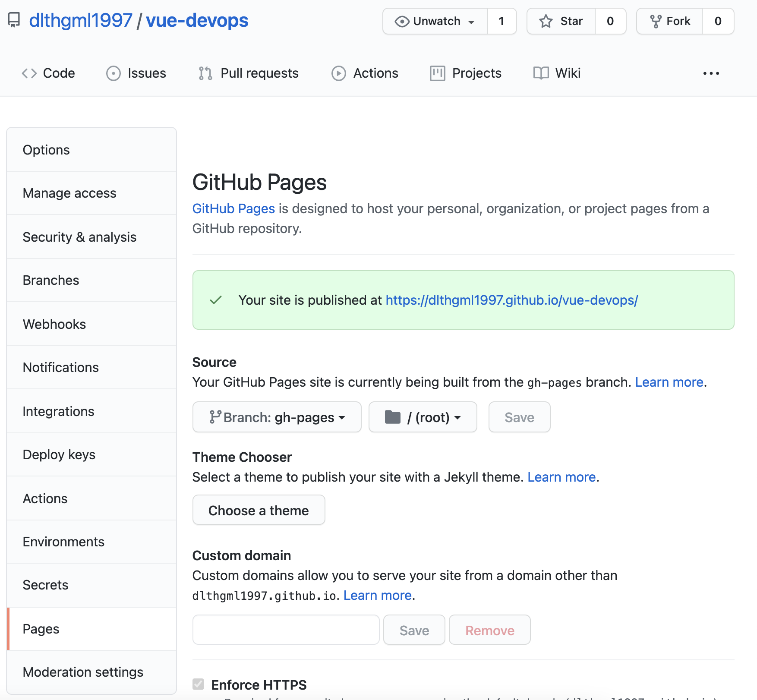Image resolution: width=757 pixels, height=700 pixels.
Task: Click the Actions play icon
Action: (339, 73)
